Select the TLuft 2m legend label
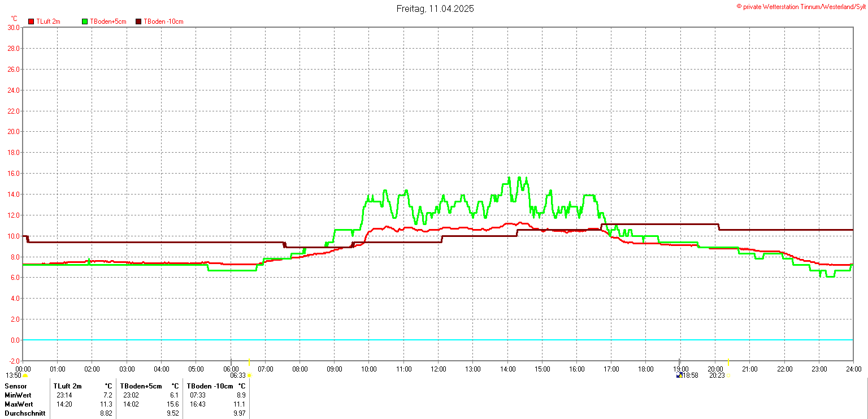Image resolution: width=868 pixels, height=419 pixels. tap(48, 21)
